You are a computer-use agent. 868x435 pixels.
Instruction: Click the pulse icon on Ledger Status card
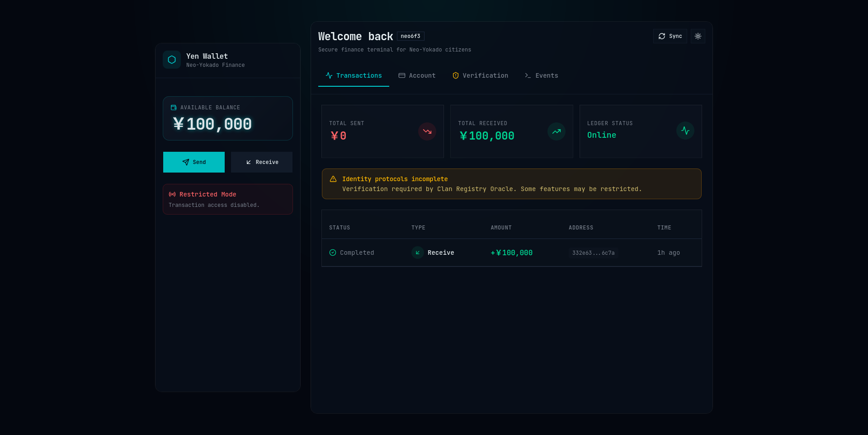tap(685, 131)
